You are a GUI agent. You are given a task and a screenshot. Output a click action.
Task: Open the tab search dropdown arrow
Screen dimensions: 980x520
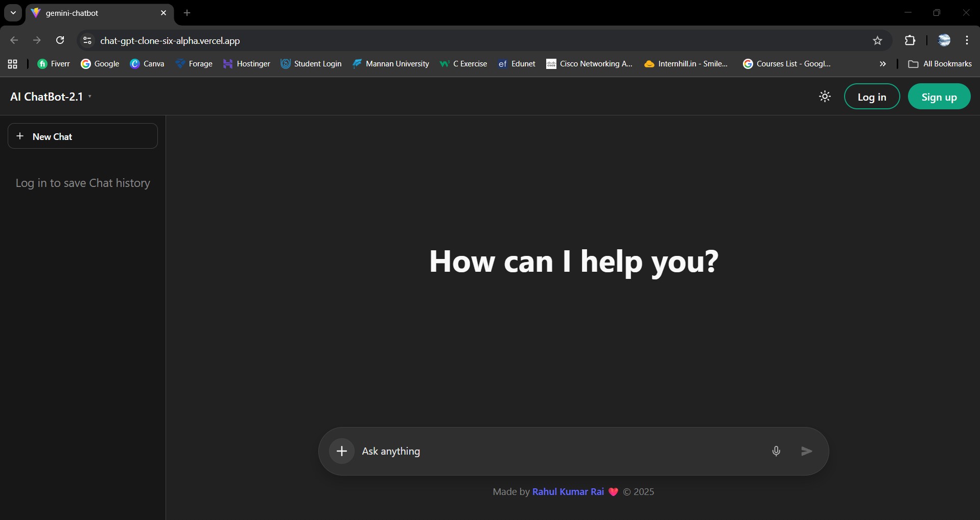coord(13,13)
